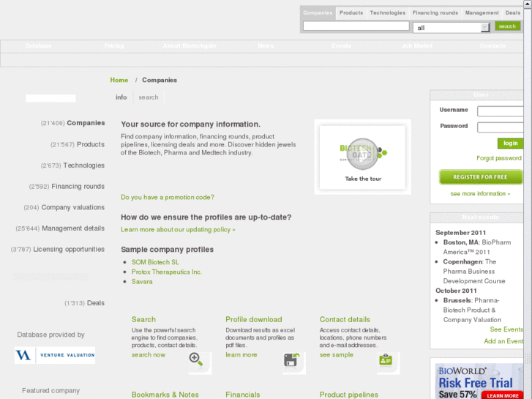Click the green search button
Viewport: 532px width, 399px height.
click(x=507, y=26)
